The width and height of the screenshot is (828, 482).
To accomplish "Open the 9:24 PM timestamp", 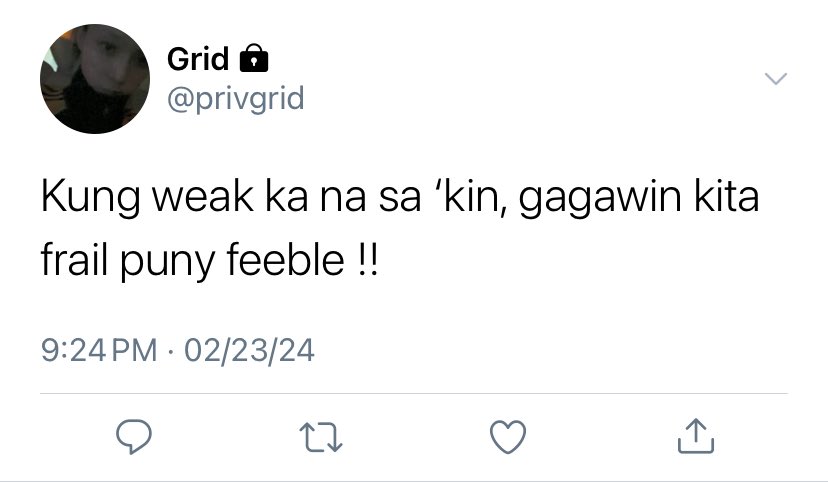I will (x=99, y=350).
